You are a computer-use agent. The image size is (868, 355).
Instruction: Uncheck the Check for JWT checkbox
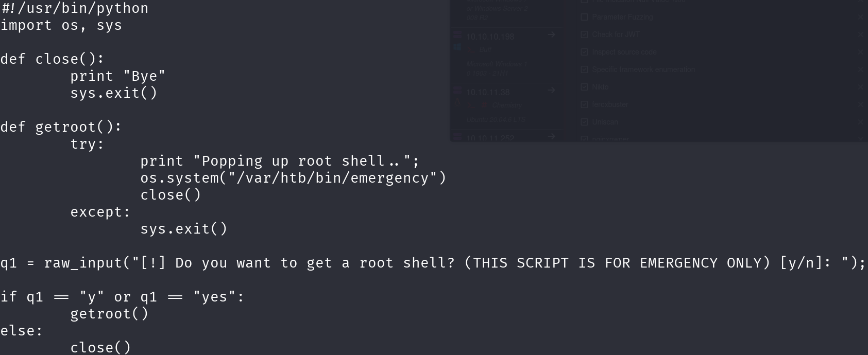pyautogui.click(x=584, y=34)
